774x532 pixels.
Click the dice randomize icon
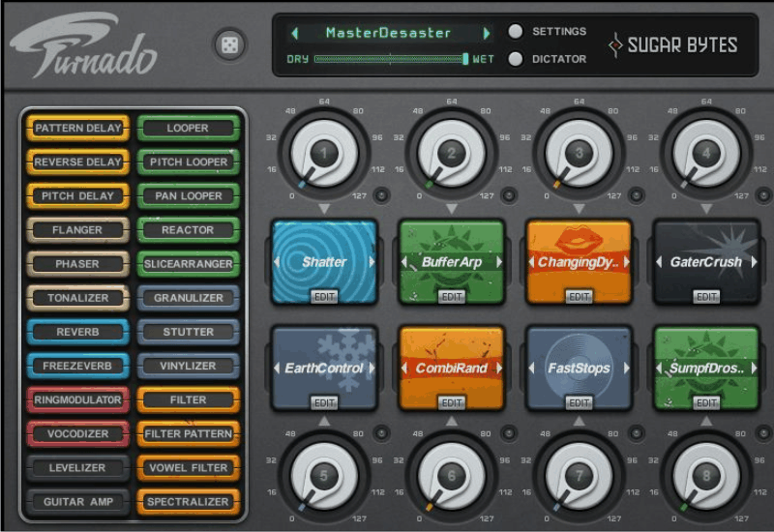coord(230,45)
